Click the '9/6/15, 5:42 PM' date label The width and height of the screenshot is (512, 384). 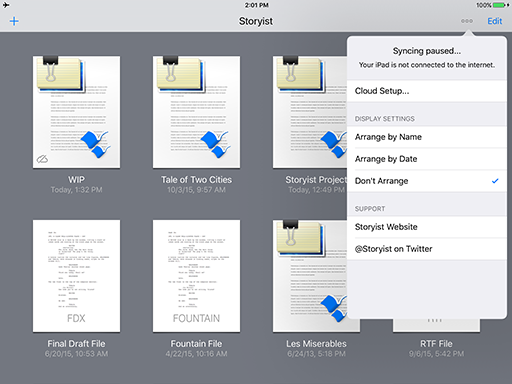(436, 354)
